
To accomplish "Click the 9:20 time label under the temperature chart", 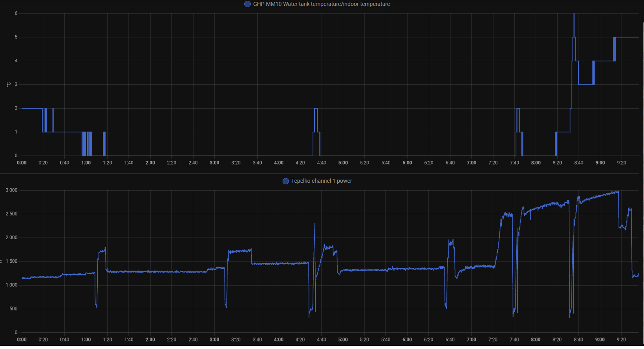I will click(x=622, y=163).
